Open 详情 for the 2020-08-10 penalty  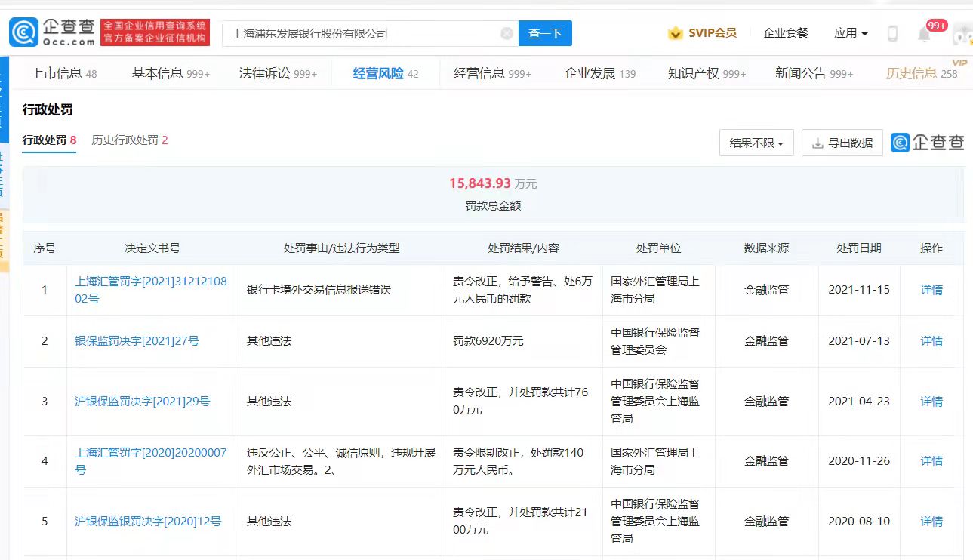coord(931,522)
